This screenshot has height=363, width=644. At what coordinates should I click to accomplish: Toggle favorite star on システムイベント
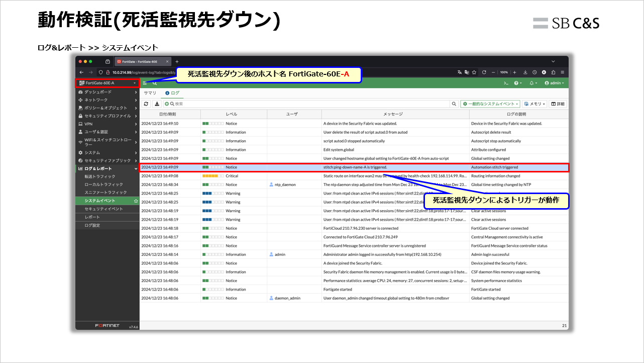click(136, 201)
